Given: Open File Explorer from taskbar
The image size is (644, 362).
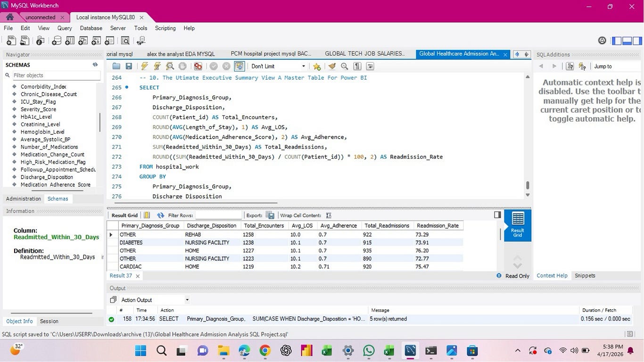Looking at the screenshot, I should pyautogui.click(x=223, y=351).
